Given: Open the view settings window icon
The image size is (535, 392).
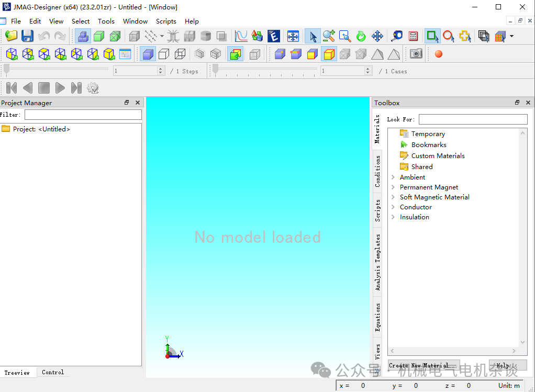Looking at the screenshot, I should pos(125,54).
